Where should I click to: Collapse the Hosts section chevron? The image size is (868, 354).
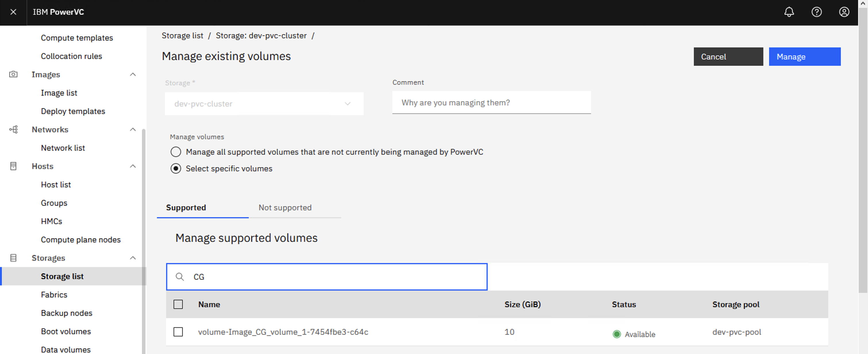(133, 166)
